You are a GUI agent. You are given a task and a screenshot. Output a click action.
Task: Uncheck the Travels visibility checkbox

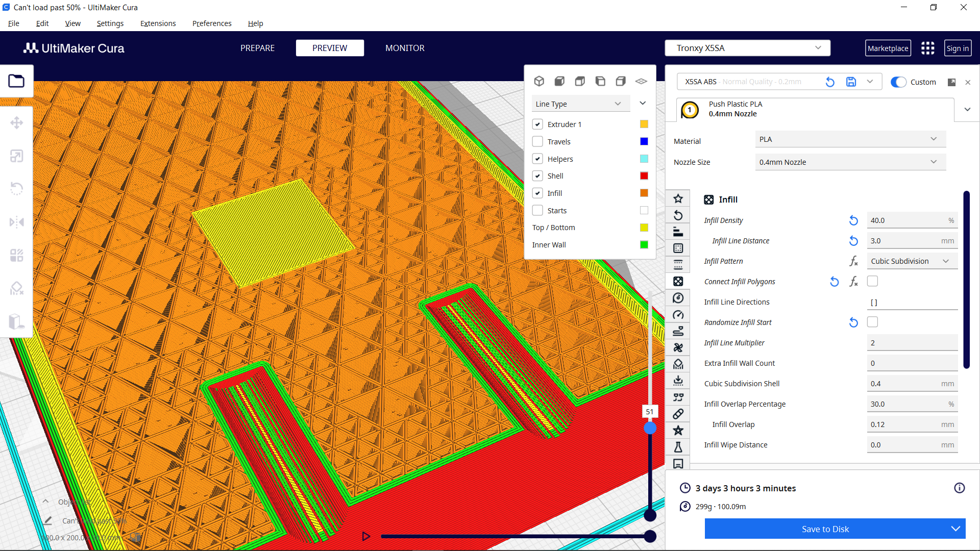537,141
